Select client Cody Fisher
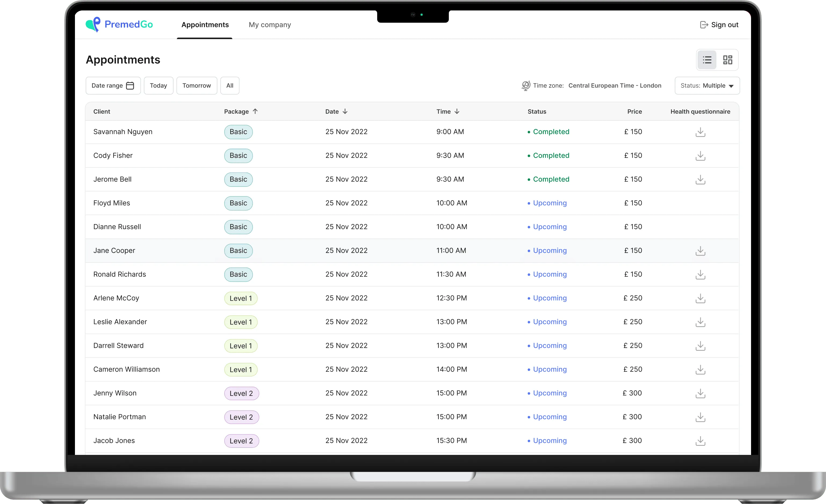Image resolution: width=826 pixels, height=504 pixels. 113,155
